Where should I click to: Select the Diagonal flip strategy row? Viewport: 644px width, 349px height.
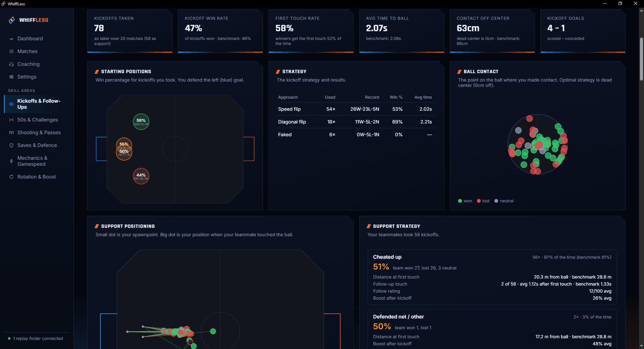click(356, 122)
